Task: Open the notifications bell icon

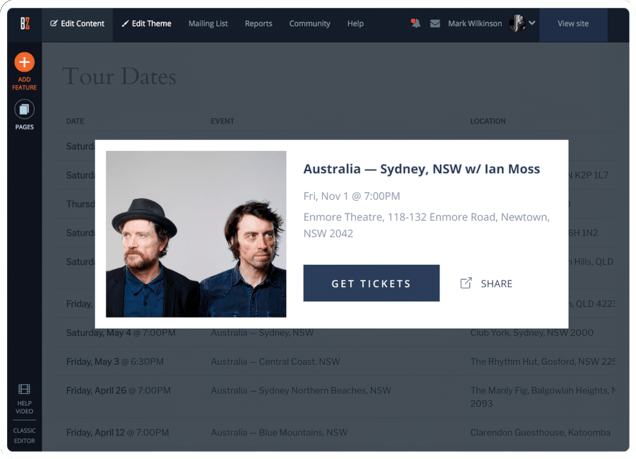Action: point(415,23)
